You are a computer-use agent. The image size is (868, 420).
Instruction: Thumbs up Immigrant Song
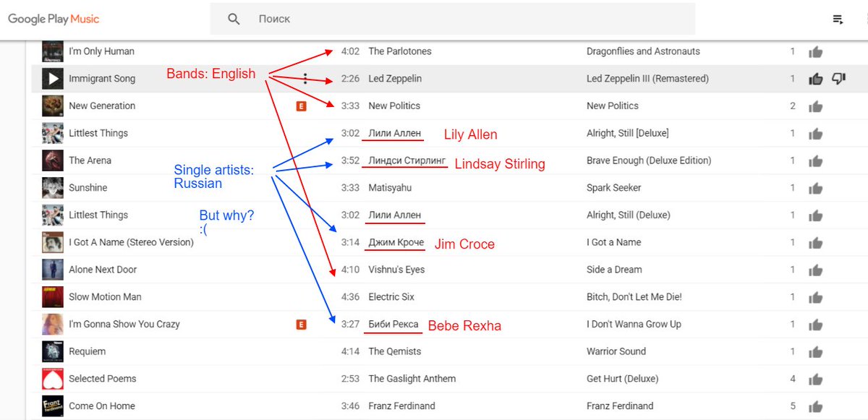pyautogui.click(x=816, y=80)
